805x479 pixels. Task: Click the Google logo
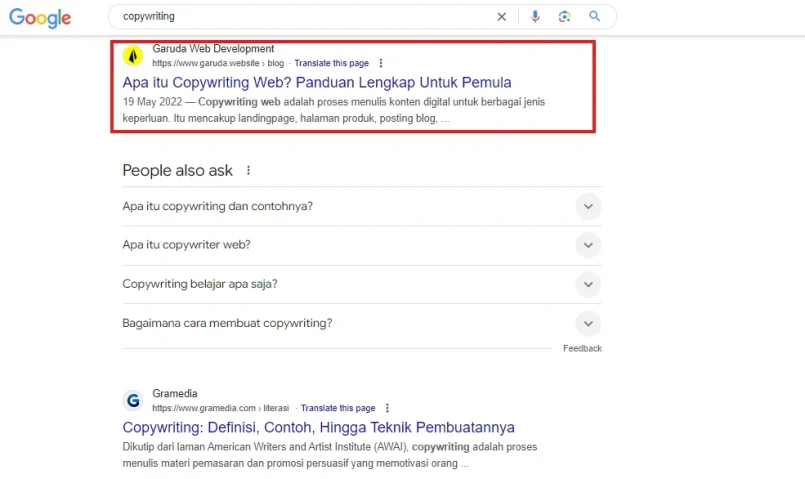(x=40, y=18)
